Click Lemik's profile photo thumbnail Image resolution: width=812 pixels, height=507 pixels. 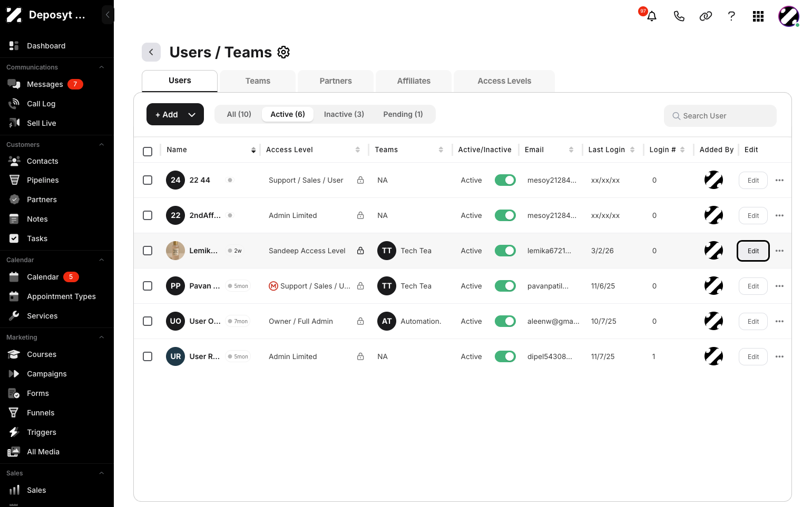click(175, 251)
